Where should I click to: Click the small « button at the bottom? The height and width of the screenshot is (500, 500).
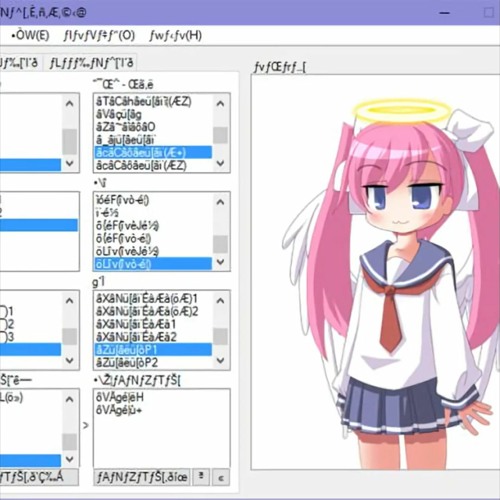click(221, 478)
